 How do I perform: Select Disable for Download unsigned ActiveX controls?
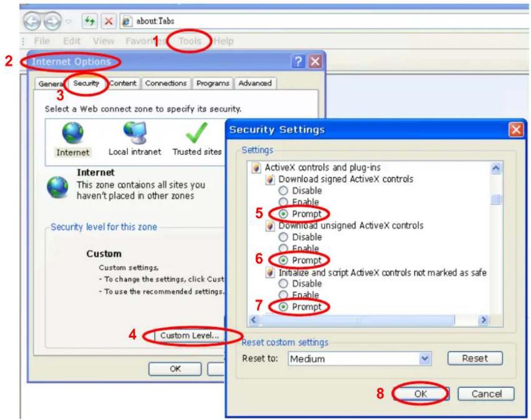tap(283, 237)
